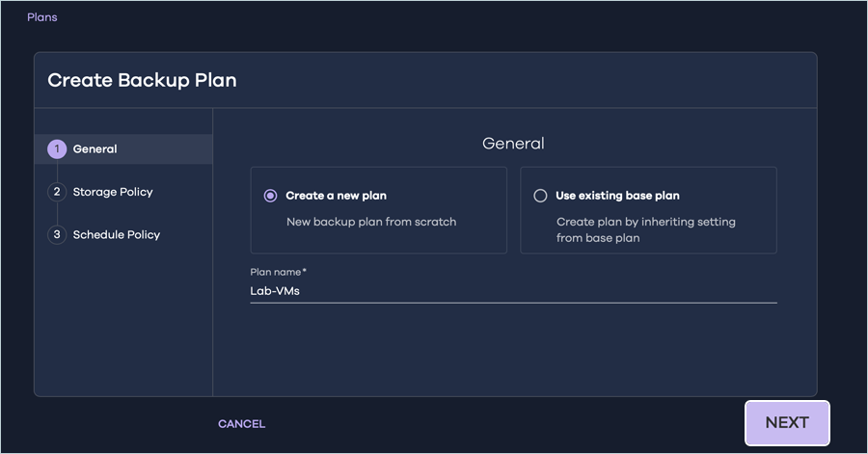Screen dimensions: 868x454
Task: Click the 'Plan name' field label
Action: (x=275, y=272)
